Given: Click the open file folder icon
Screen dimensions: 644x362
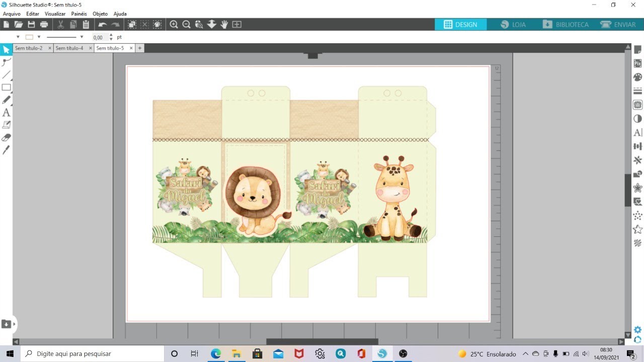Looking at the screenshot, I should click(19, 24).
